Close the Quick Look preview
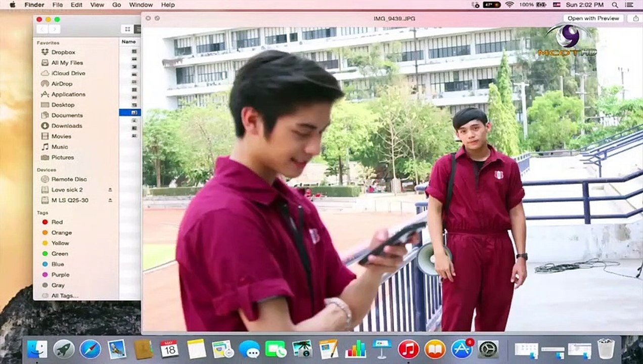The width and height of the screenshot is (643, 364). pos(148,18)
